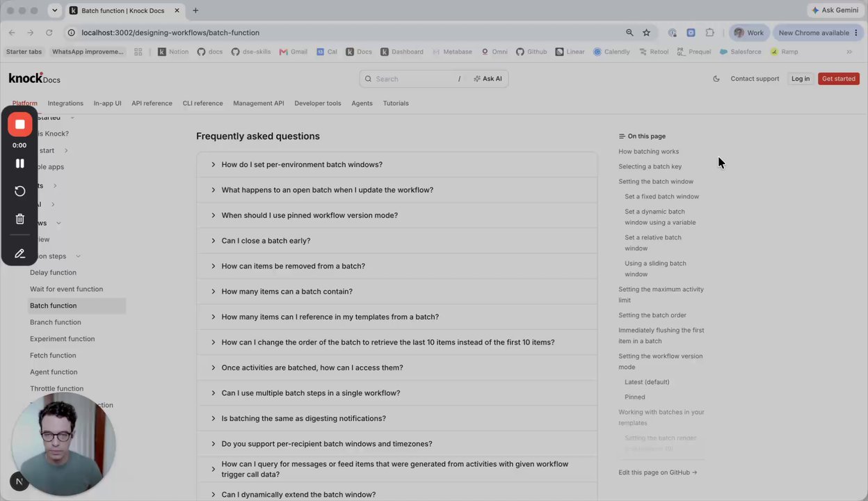Open the Github bookmark
The height and width of the screenshot is (501, 868).
pyautogui.click(x=531, y=51)
